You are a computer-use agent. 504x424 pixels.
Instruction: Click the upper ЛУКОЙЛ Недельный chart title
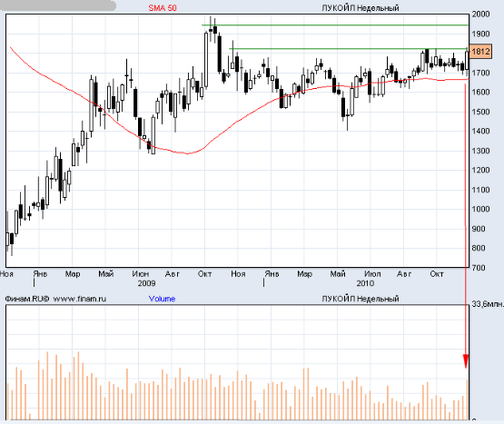(361, 7)
